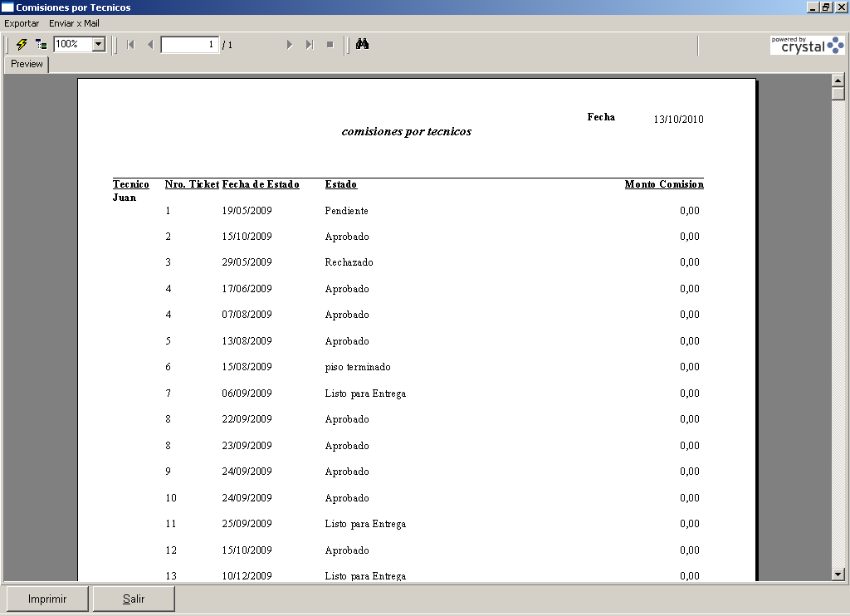
Task: Click the Pendiente status text
Action: [x=346, y=211]
